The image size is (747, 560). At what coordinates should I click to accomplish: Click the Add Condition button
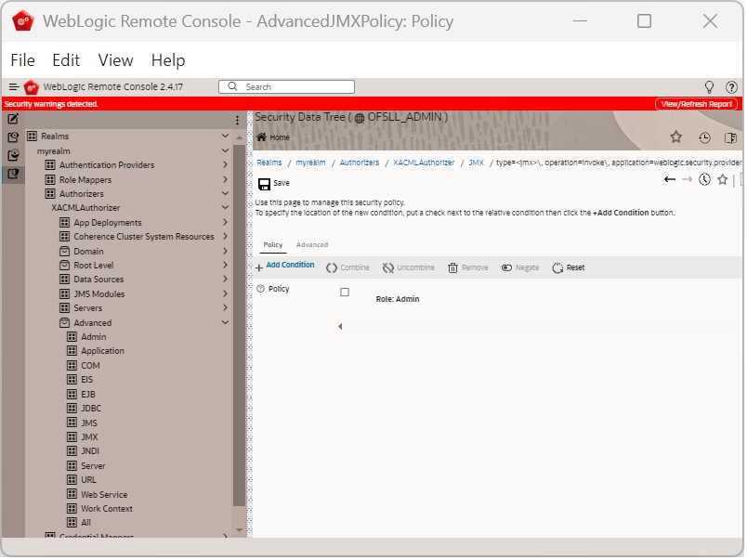tap(286, 267)
